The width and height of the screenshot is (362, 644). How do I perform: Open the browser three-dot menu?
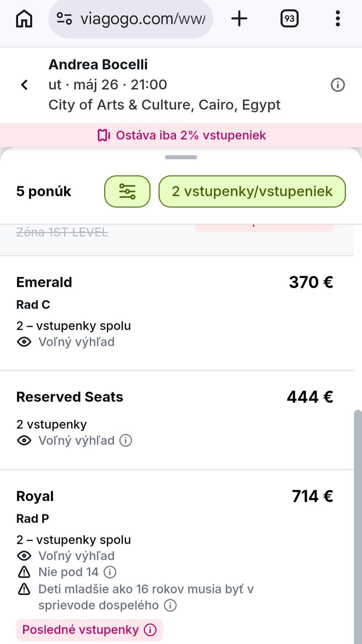[x=337, y=19]
